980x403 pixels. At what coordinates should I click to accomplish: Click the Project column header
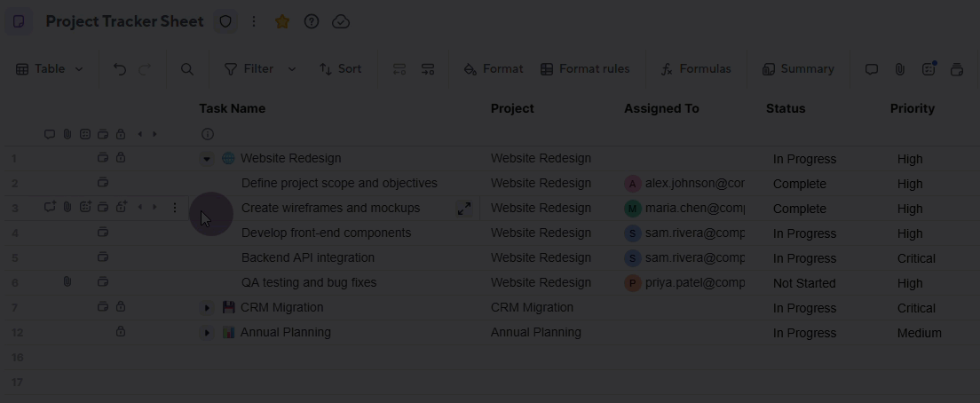(x=512, y=108)
